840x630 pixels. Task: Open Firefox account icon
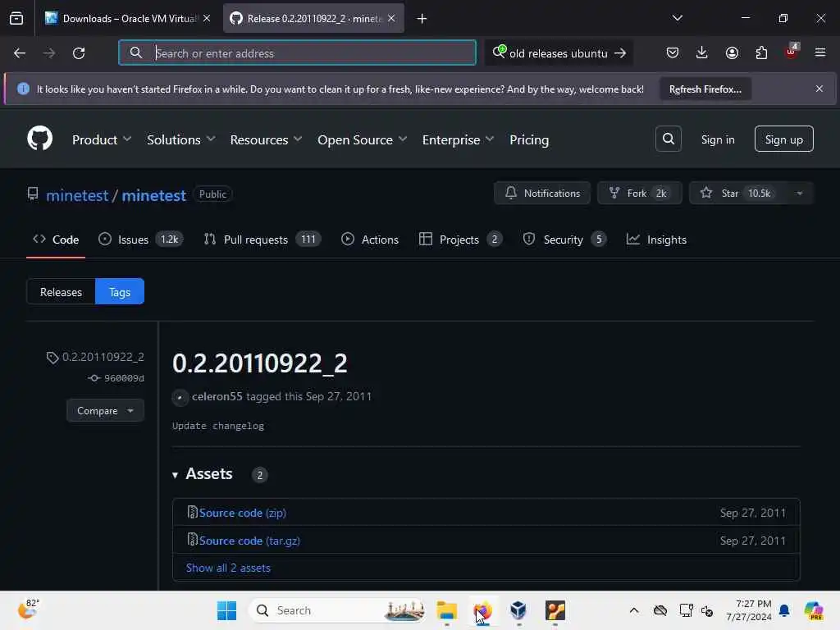[x=732, y=52]
